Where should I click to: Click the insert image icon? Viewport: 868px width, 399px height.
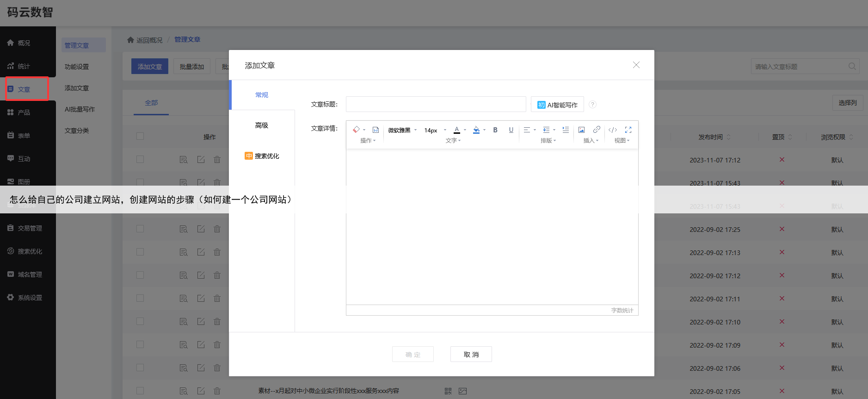point(581,130)
